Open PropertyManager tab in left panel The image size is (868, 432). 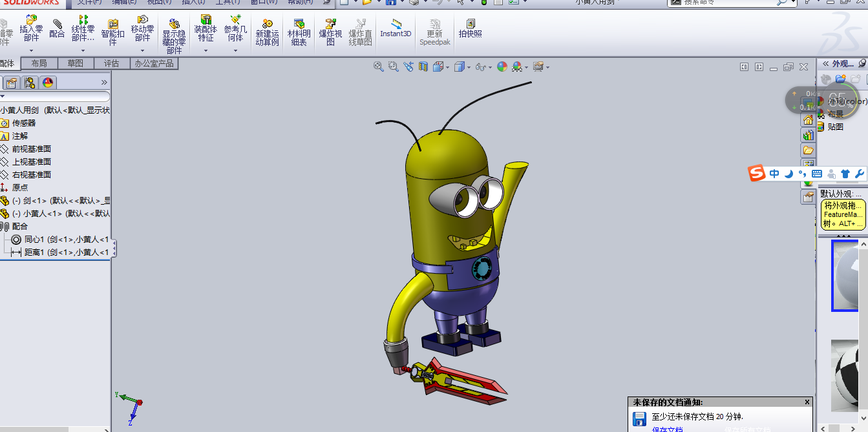[12, 83]
